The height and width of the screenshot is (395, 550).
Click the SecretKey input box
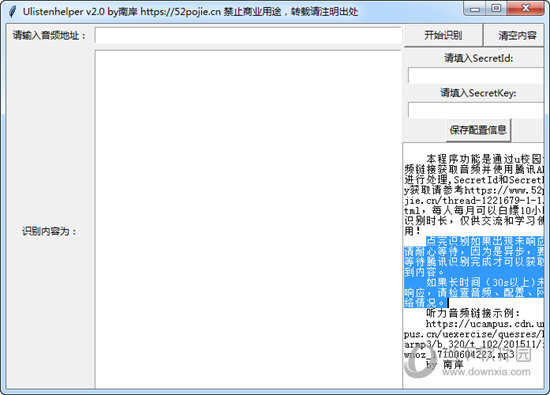476,111
